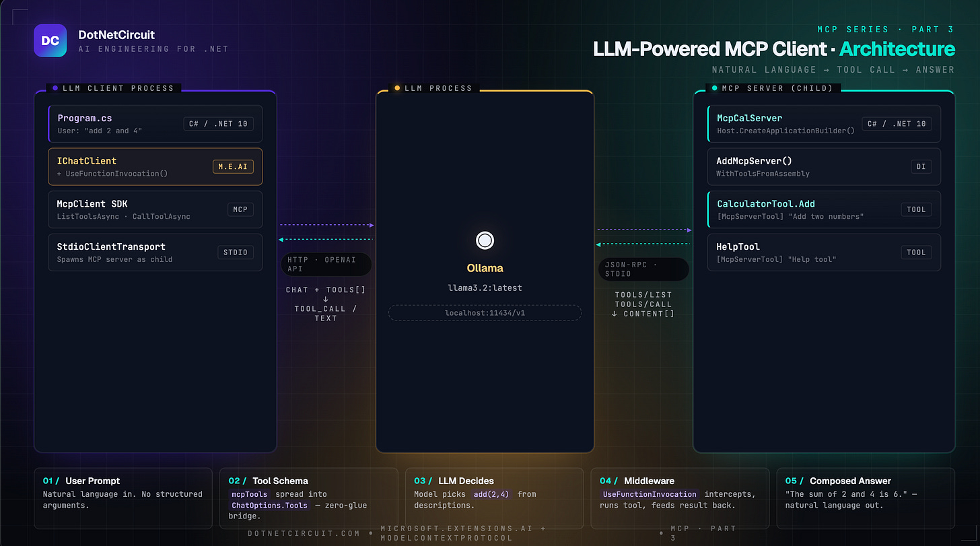Click the 'llama3.2:latest' model name
The image size is (980, 546).
[x=485, y=287]
